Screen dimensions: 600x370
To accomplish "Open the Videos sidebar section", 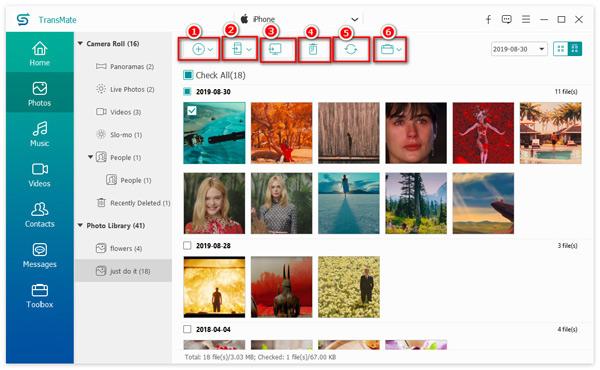I will [x=40, y=174].
